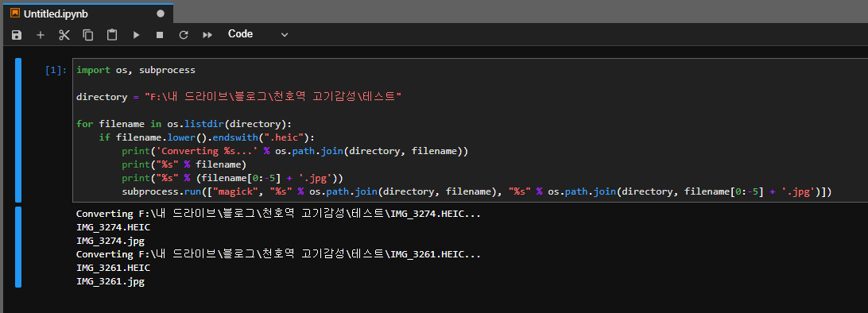This screenshot has height=313, width=868.
Task: Click the blue collapse bar beside the code cell
Action: click(x=18, y=130)
